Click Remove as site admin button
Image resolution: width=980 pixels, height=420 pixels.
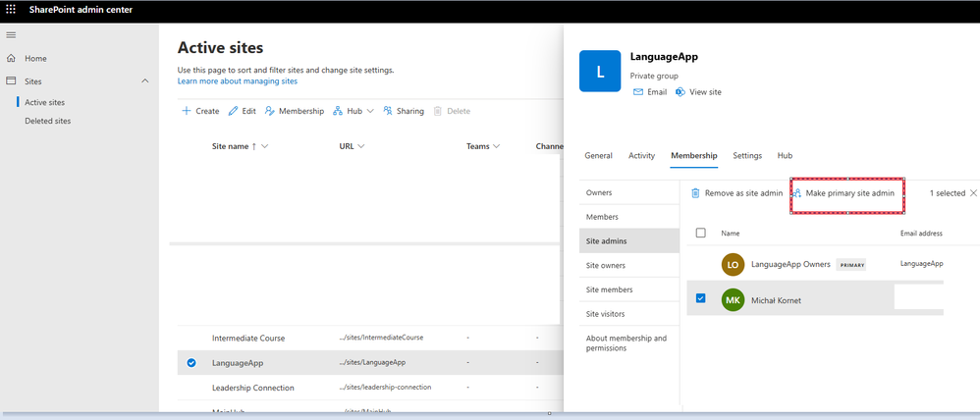736,193
